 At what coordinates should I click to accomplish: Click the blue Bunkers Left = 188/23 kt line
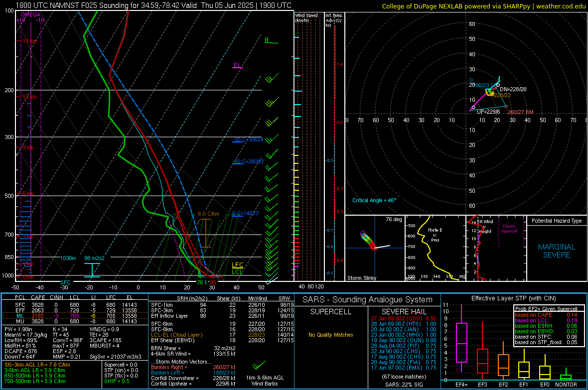[x=193, y=373]
